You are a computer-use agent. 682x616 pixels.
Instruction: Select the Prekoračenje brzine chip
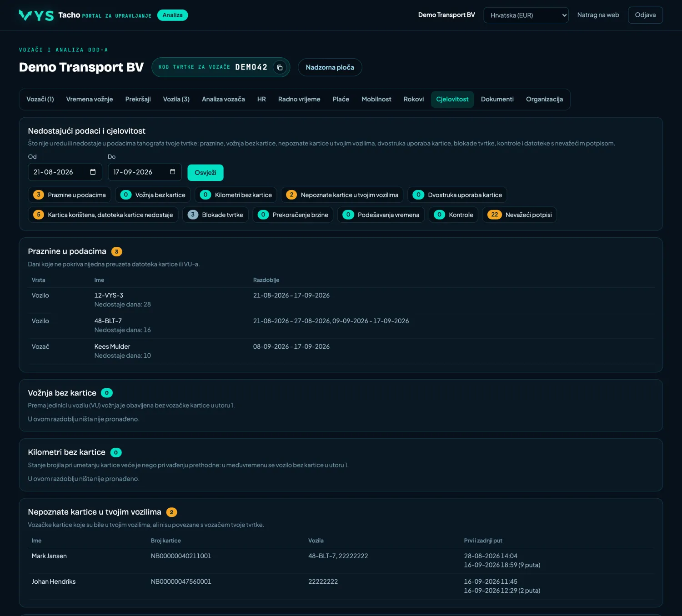click(293, 215)
